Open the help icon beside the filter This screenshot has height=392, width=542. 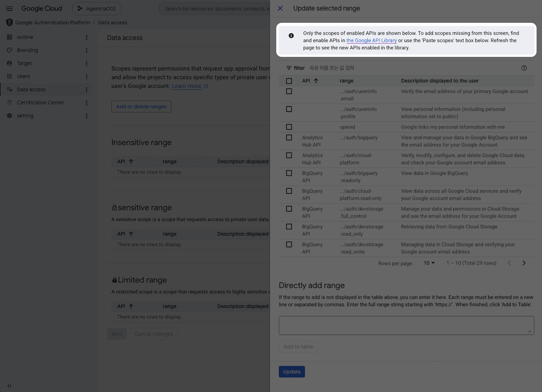[x=524, y=68]
